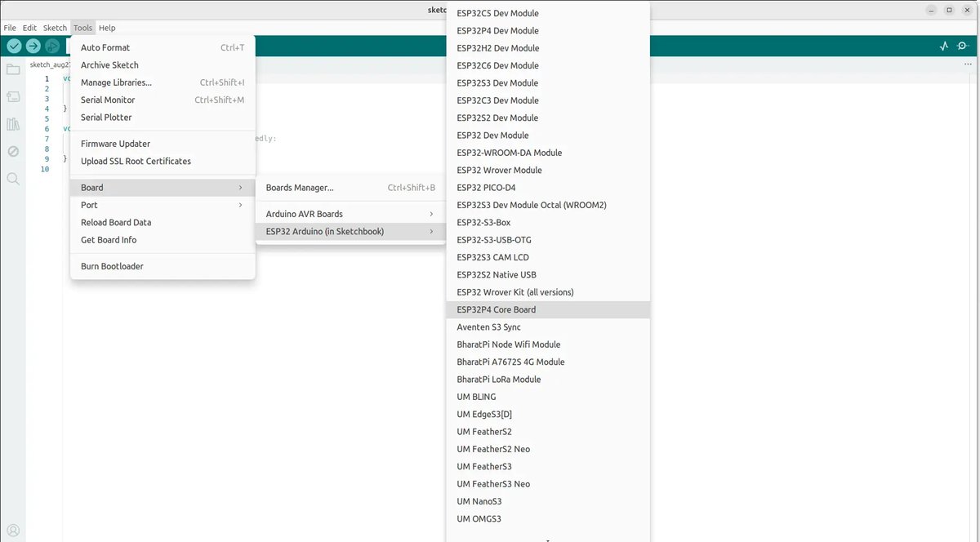Select ESP32 PICO-D4 board

pos(548,188)
